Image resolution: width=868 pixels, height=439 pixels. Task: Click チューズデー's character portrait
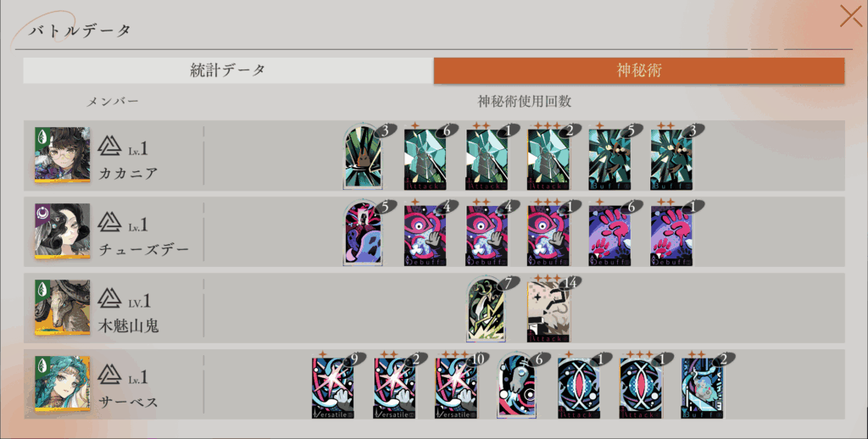(62, 231)
